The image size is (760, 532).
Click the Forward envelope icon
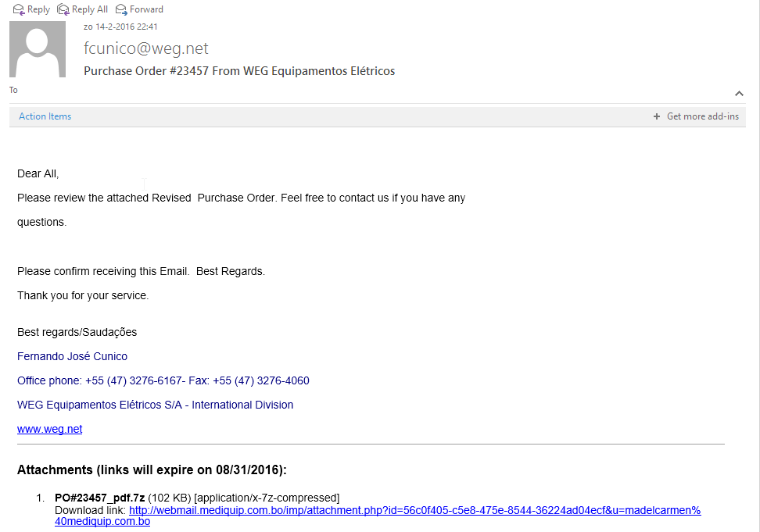pos(121,9)
